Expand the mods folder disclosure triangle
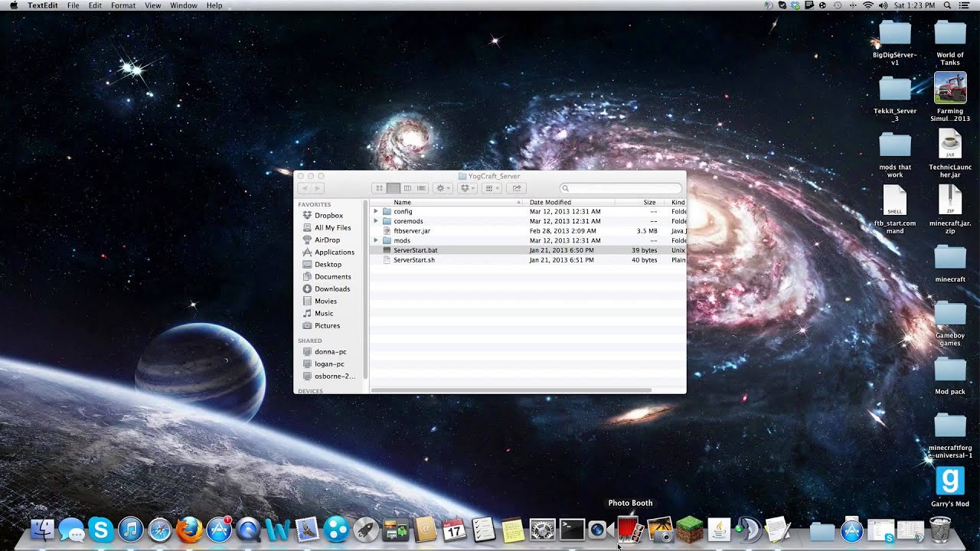The image size is (980, 551). (x=376, y=240)
